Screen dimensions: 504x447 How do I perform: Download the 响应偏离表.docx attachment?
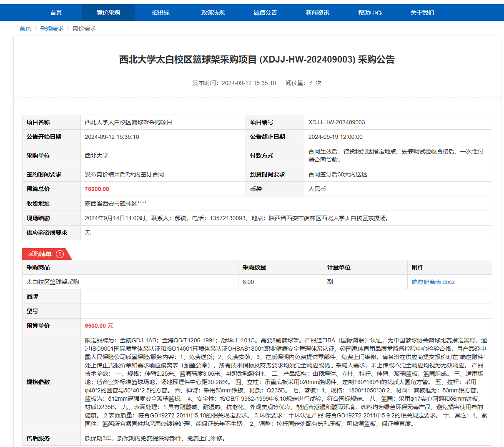click(433, 282)
